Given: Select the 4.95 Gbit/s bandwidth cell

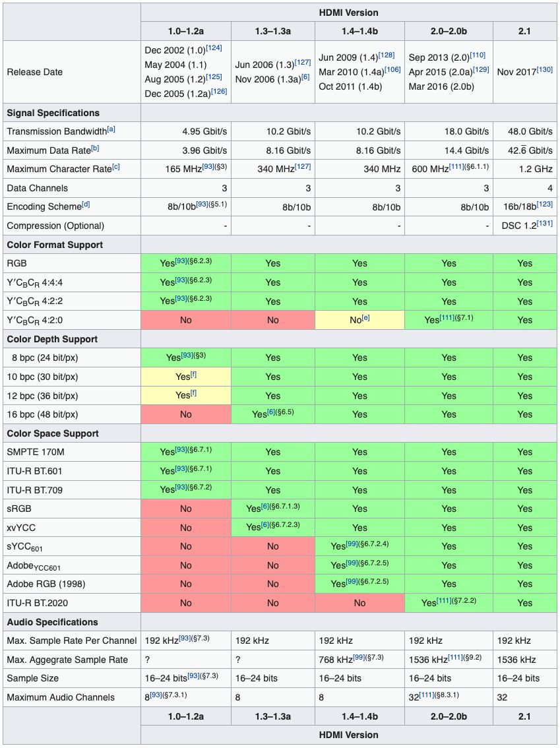Looking at the screenshot, I should click(186, 132).
